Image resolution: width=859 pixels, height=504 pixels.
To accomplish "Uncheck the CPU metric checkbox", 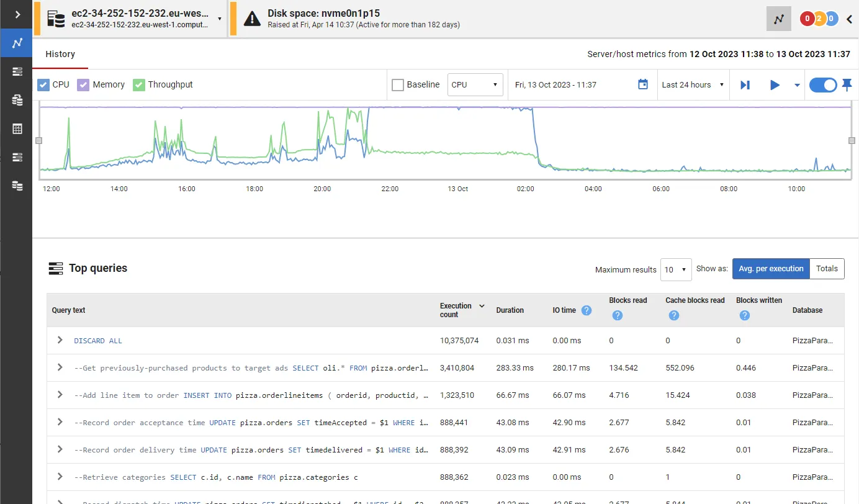I will click(43, 85).
